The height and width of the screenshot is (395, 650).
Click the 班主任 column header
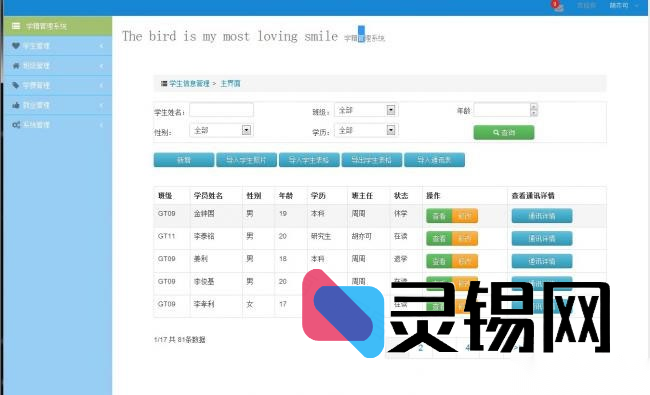click(x=362, y=196)
